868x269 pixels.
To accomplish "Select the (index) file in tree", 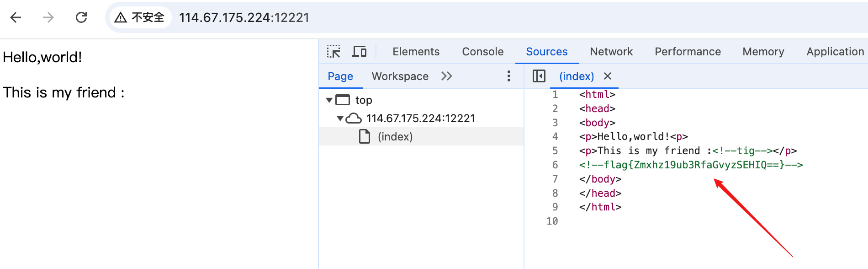I will [395, 137].
